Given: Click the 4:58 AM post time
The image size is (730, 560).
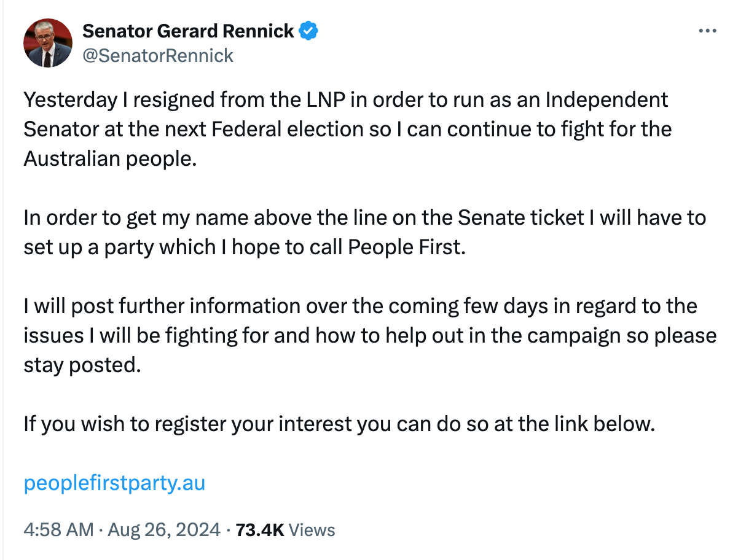Looking at the screenshot, I should click(x=59, y=530).
